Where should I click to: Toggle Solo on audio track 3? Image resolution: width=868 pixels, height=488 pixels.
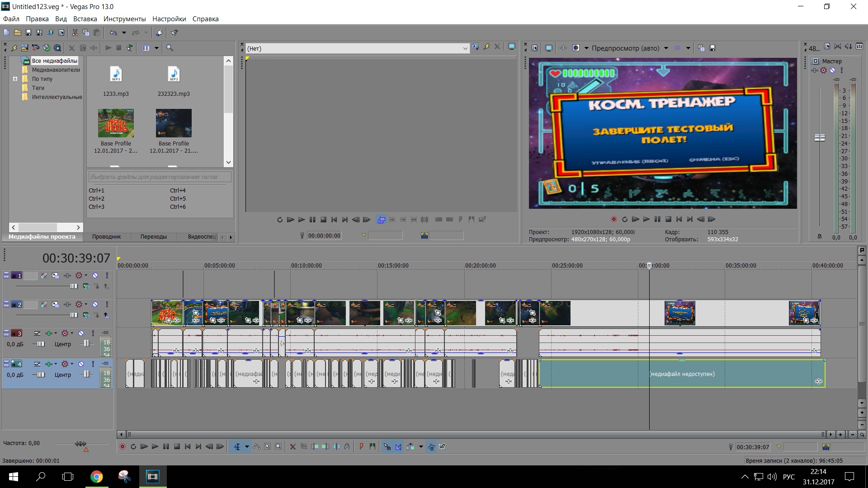93,333
